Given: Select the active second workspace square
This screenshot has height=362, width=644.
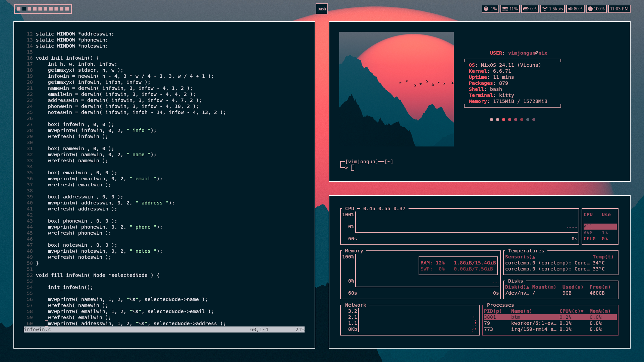Looking at the screenshot, I should pos(24,9).
